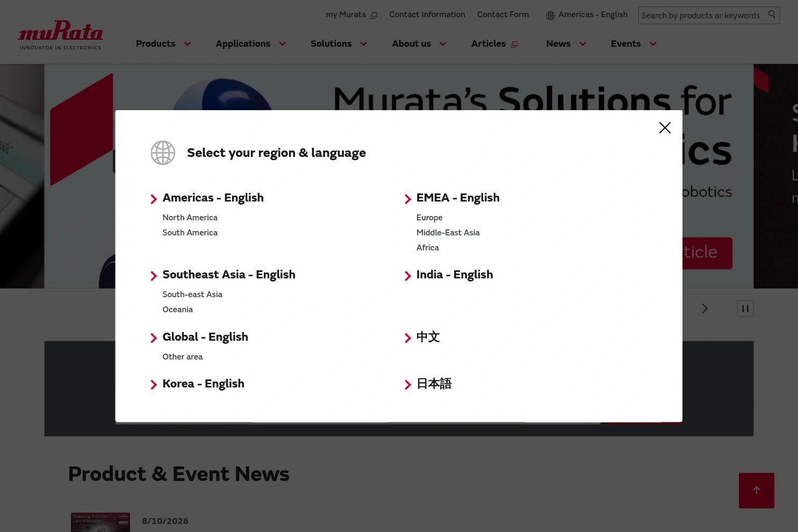
Task: Open the Articles page
Action: click(488, 44)
